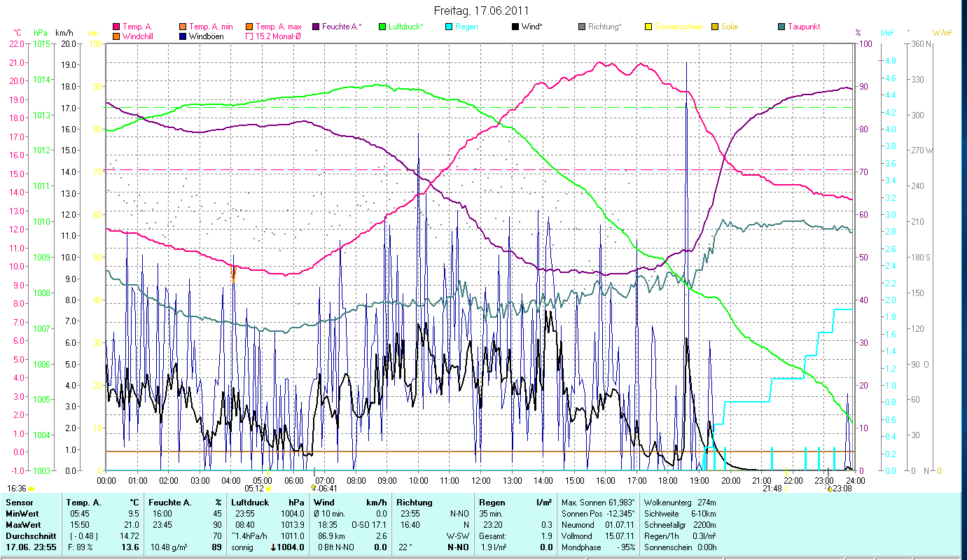
Task: Click the Solar legend swatch
Action: click(x=715, y=27)
